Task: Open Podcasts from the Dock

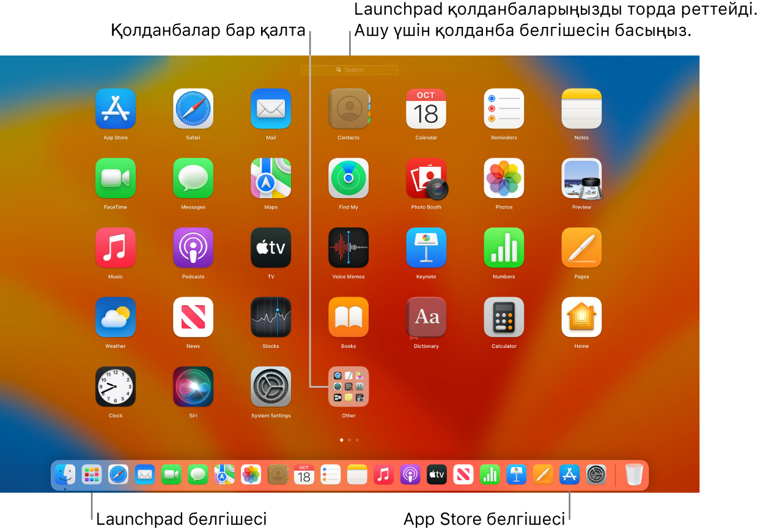Action: coord(410,475)
